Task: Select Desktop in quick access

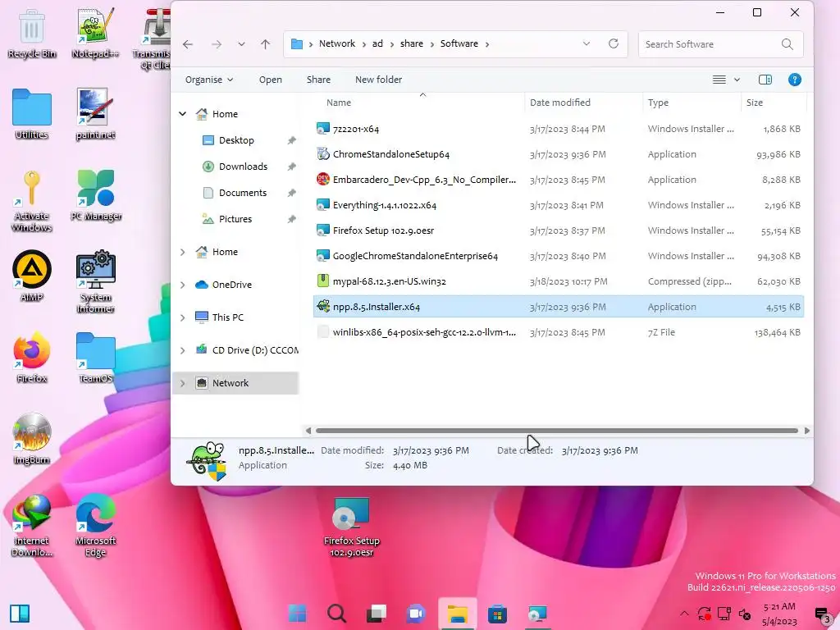Action: (236, 140)
